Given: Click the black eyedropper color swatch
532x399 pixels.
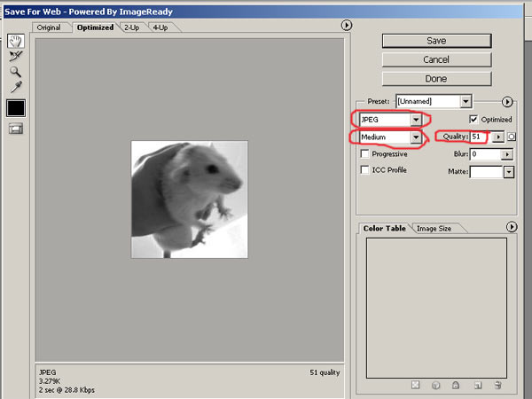Looking at the screenshot, I should [16, 108].
